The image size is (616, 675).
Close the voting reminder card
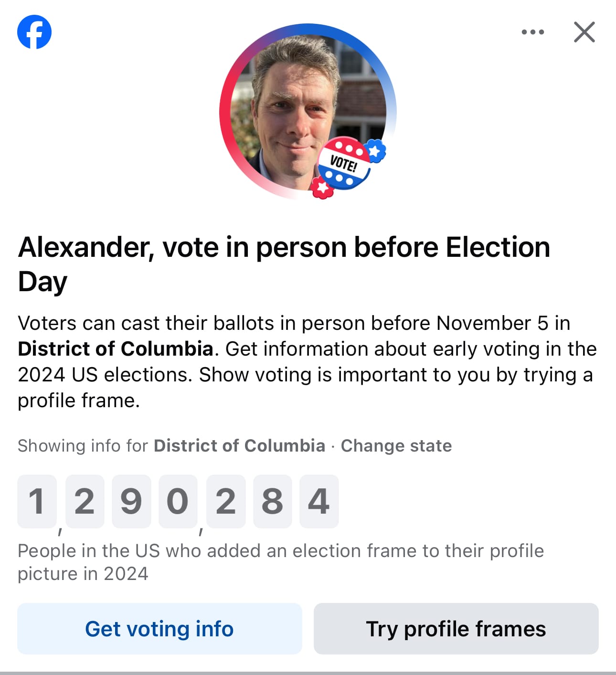[x=584, y=32]
